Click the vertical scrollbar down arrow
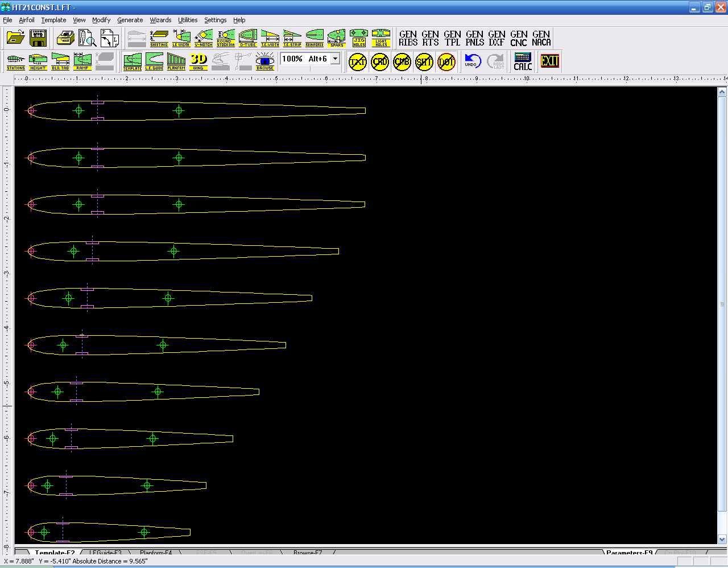The width and height of the screenshot is (728, 568). [722, 540]
